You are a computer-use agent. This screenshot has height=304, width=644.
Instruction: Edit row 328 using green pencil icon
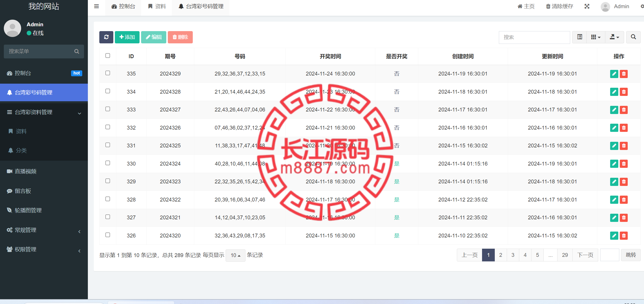[614, 200]
